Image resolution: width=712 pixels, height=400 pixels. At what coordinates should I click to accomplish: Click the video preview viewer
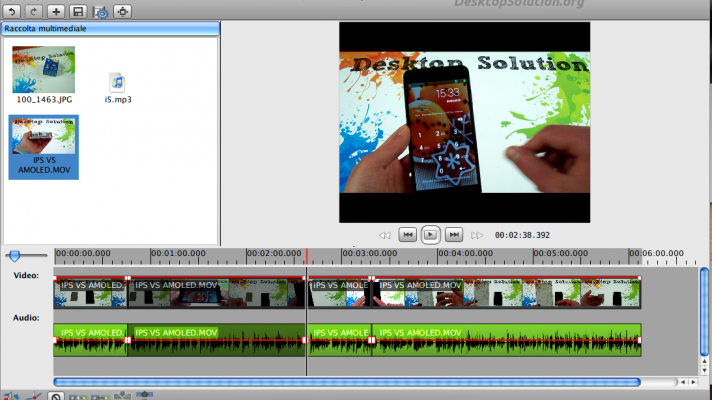pyautogui.click(x=465, y=123)
